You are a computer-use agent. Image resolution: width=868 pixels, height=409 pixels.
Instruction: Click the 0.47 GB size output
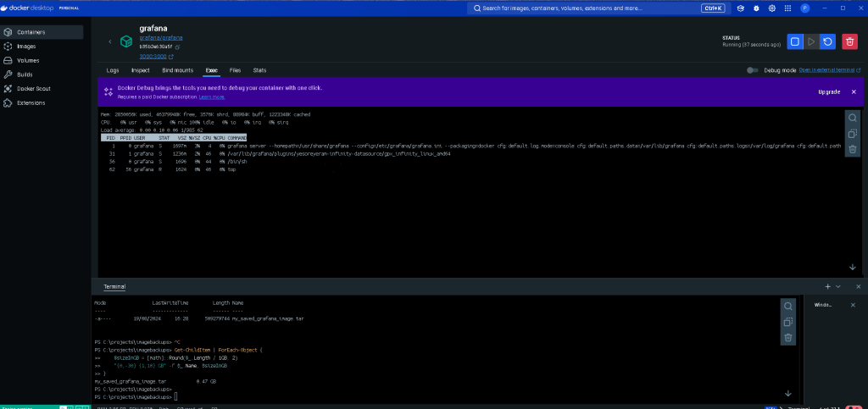click(x=206, y=381)
